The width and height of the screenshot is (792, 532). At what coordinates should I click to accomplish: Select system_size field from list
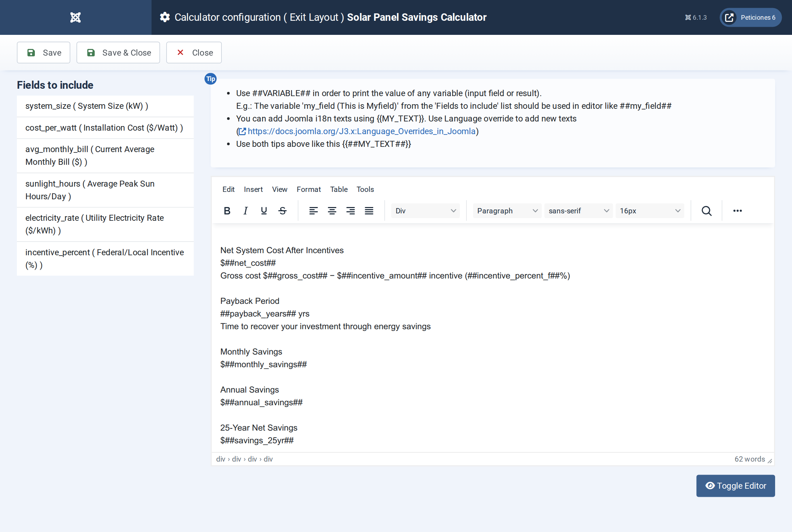click(x=105, y=106)
